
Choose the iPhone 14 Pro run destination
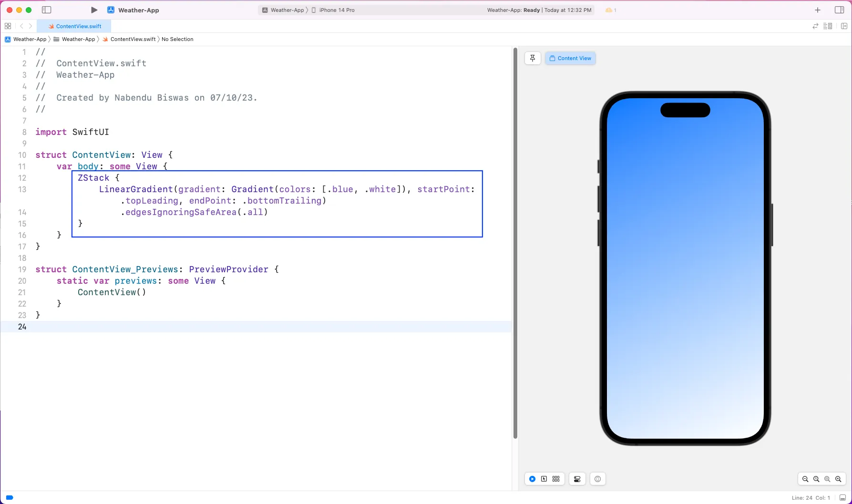(x=333, y=10)
